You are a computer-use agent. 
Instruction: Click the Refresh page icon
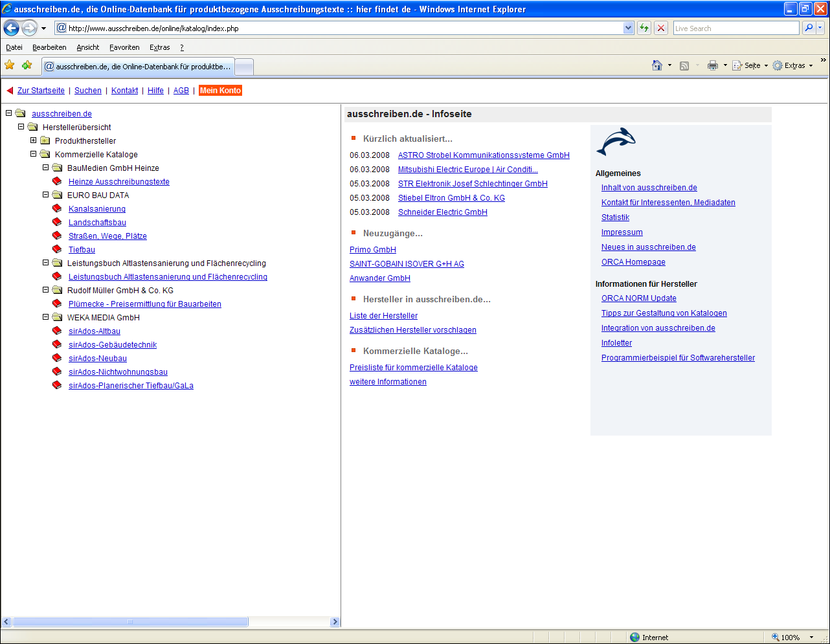pyautogui.click(x=644, y=28)
